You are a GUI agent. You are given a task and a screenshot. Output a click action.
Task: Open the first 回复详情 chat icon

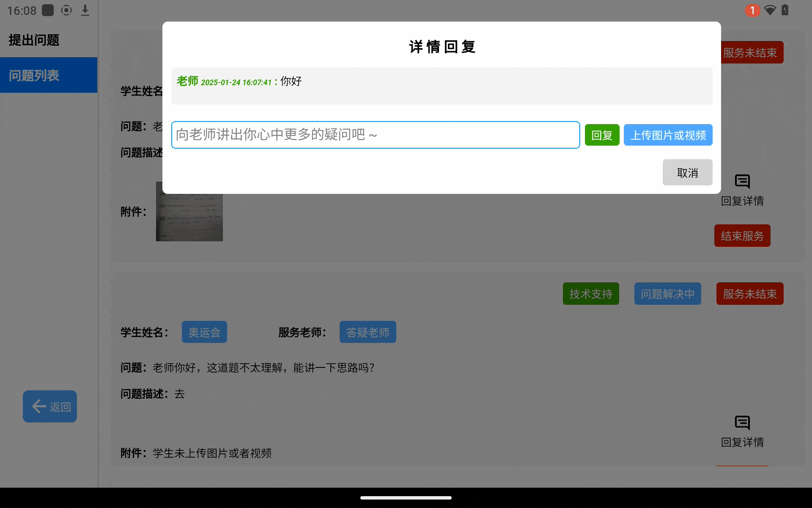(x=742, y=182)
